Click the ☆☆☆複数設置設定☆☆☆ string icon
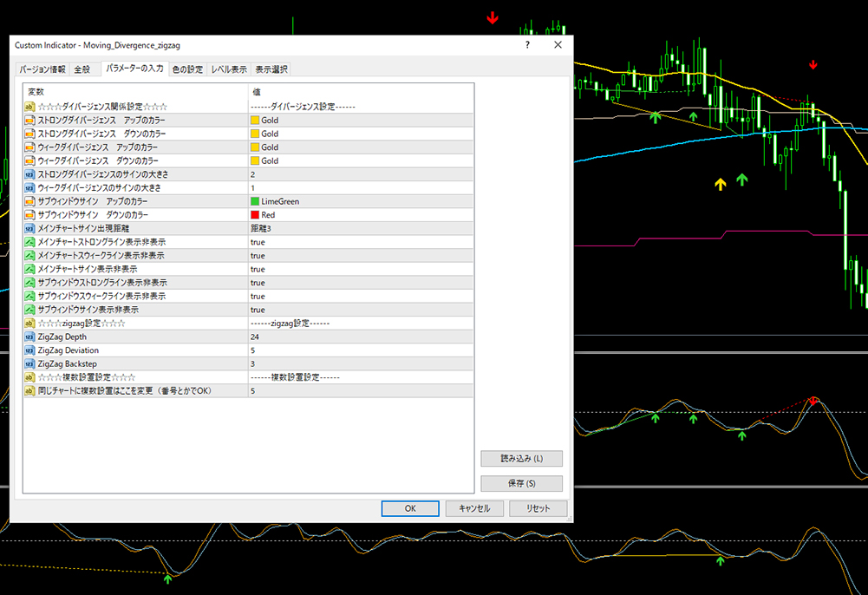The image size is (868, 595). click(x=29, y=377)
